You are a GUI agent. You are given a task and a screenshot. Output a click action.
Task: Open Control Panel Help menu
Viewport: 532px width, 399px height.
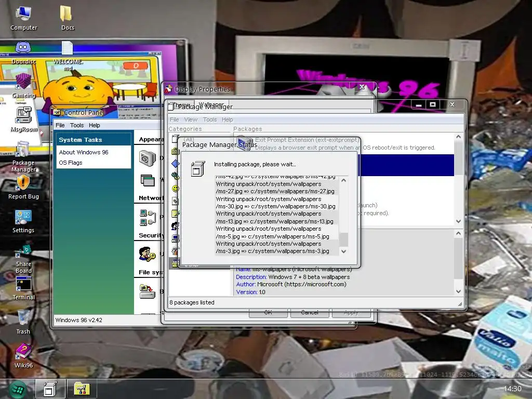pos(95,125)
